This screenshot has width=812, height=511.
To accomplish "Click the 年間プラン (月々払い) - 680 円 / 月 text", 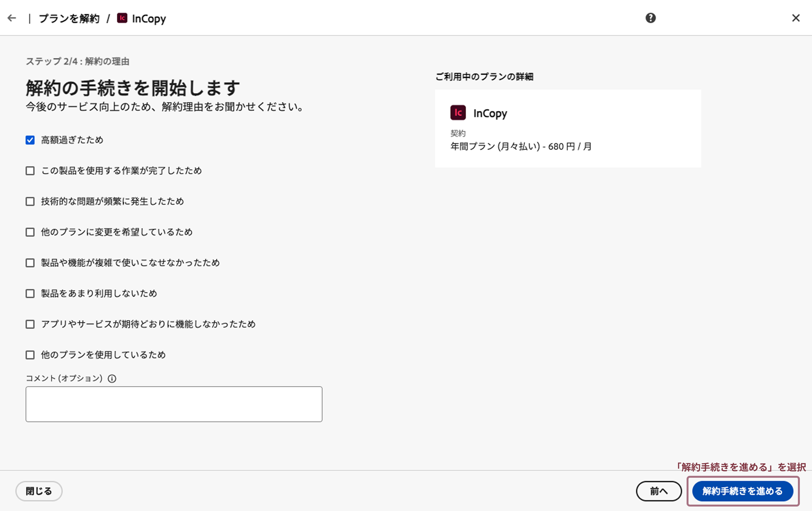I will click(x=521, y=146).
